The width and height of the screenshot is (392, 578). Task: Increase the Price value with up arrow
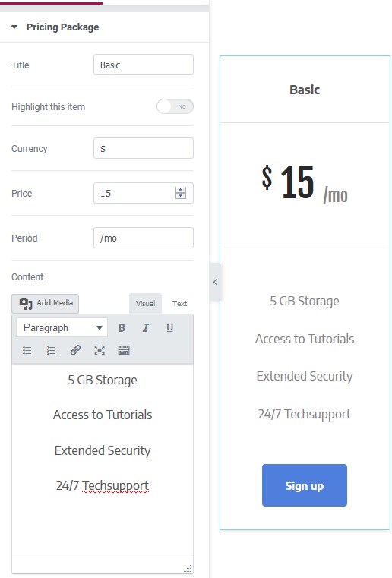(x=181, y=190)
